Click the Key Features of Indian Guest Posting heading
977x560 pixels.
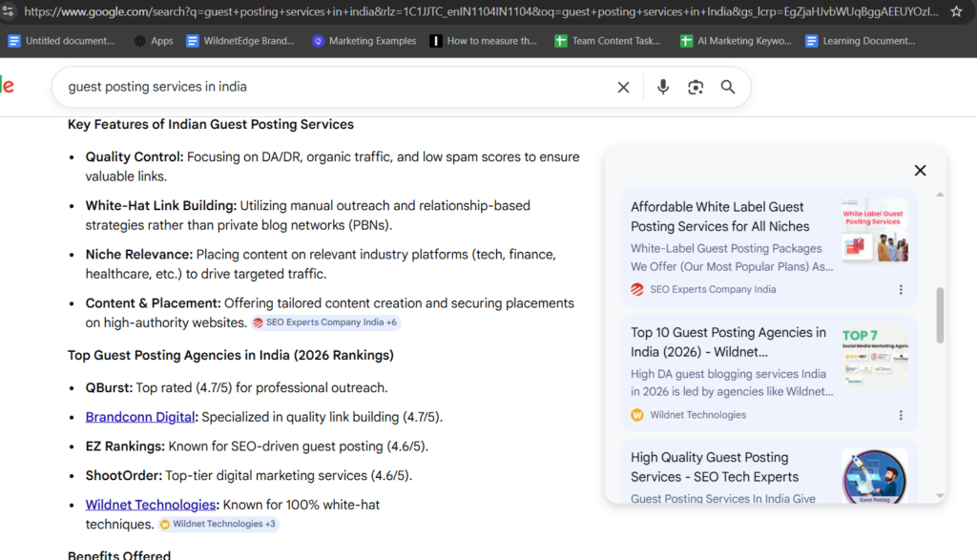click(x=211, y=125)
